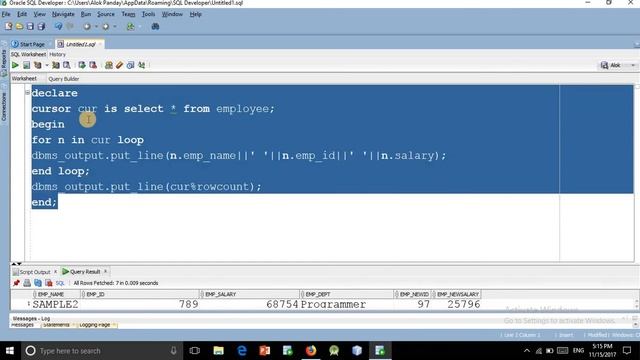Open the Tools menu

coord(148,14)
